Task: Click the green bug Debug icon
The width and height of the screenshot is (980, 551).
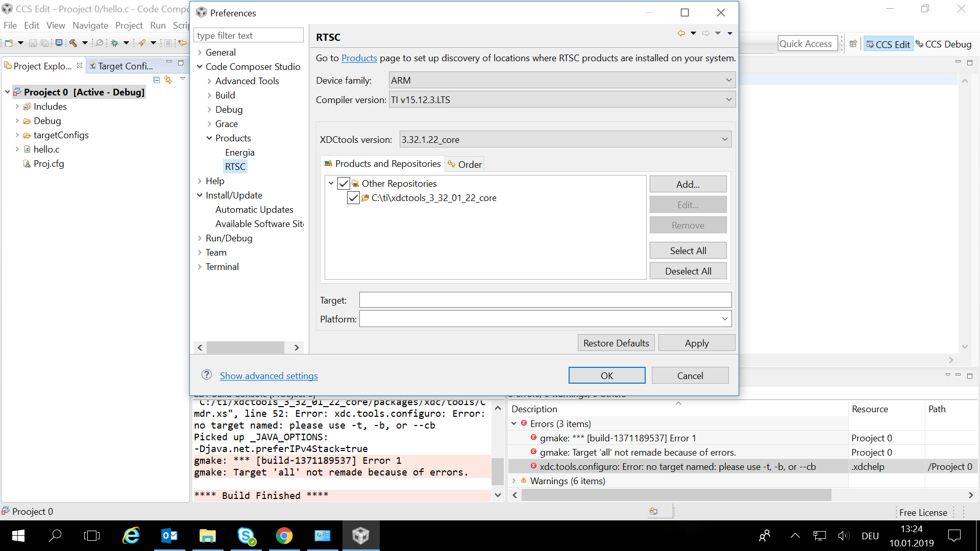Action: coord(115,43)
